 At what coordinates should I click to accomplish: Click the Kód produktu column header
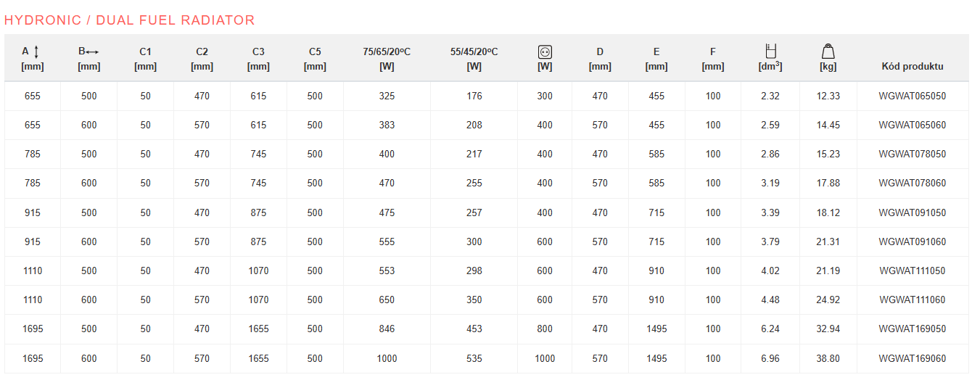(x=912, y=66)
